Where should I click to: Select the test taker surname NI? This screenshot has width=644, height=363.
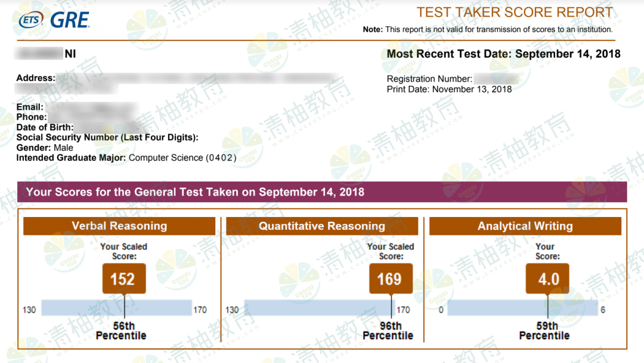coord(70,54)
